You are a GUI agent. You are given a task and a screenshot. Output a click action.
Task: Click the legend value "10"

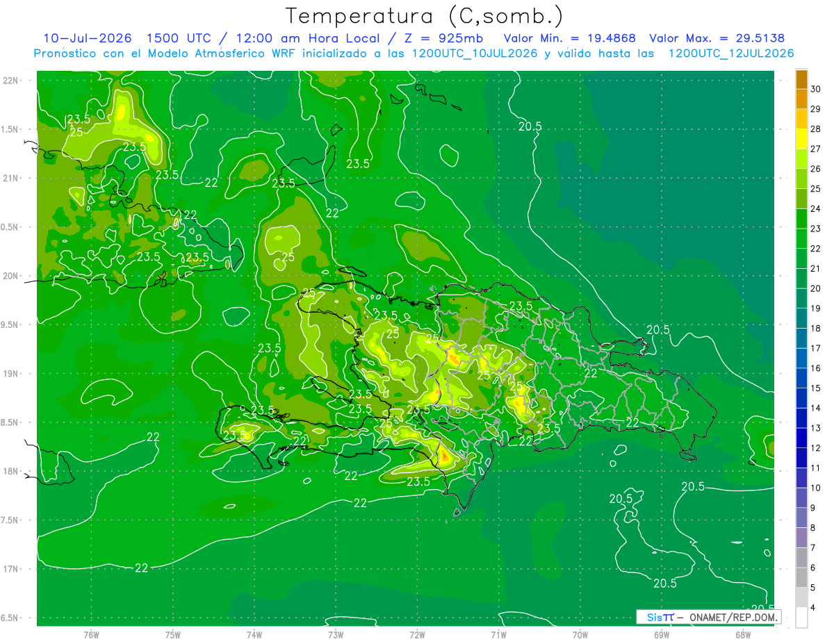[x=816, y=488]
